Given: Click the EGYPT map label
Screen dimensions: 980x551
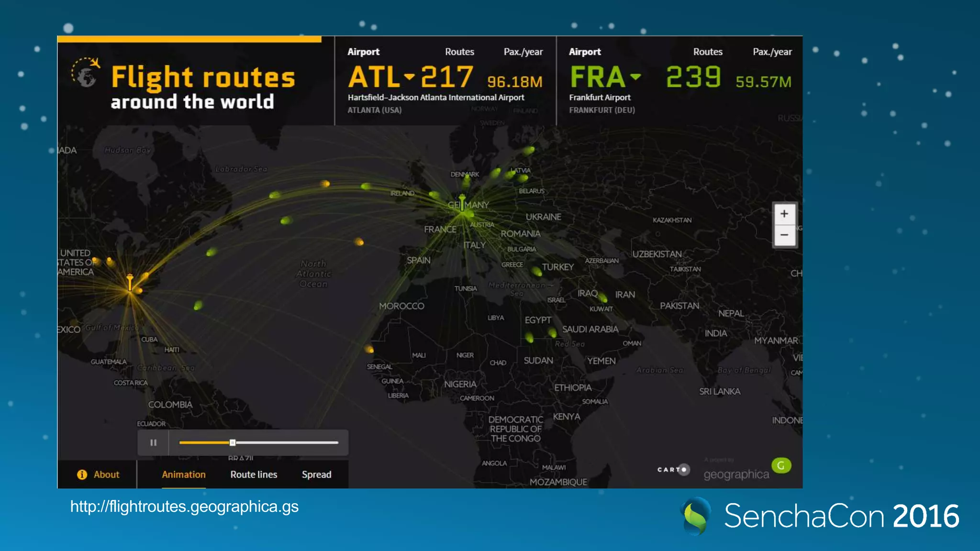Looking at the screenshot, I should click(538, 320).
